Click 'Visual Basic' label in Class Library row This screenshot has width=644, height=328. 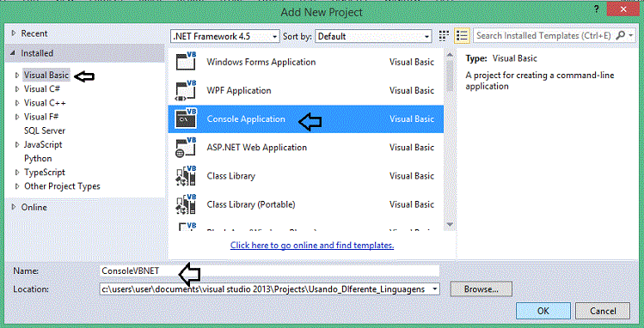click(x=412, y=176)
